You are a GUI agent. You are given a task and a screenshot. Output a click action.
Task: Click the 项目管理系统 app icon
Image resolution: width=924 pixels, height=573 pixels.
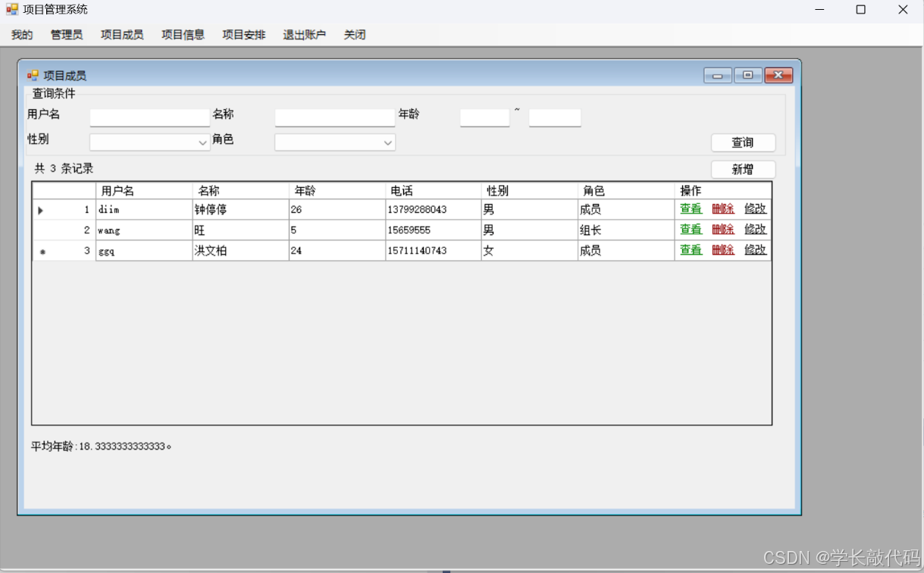[x=11, y=10]
